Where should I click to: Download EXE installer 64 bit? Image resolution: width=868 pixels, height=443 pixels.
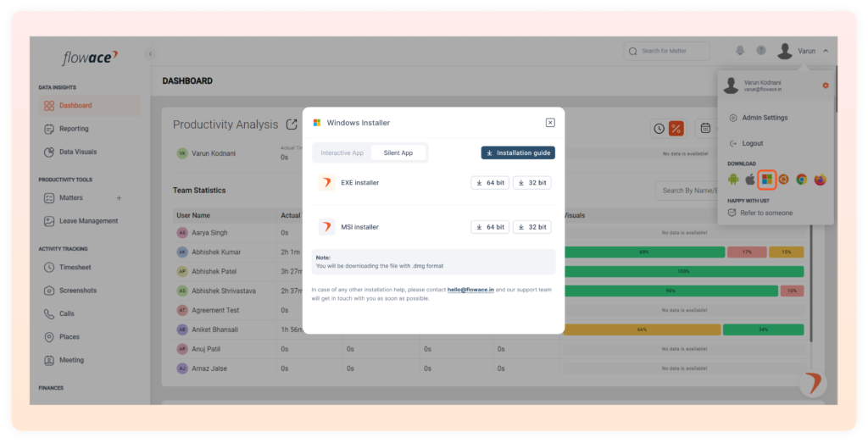click(490, 182)
